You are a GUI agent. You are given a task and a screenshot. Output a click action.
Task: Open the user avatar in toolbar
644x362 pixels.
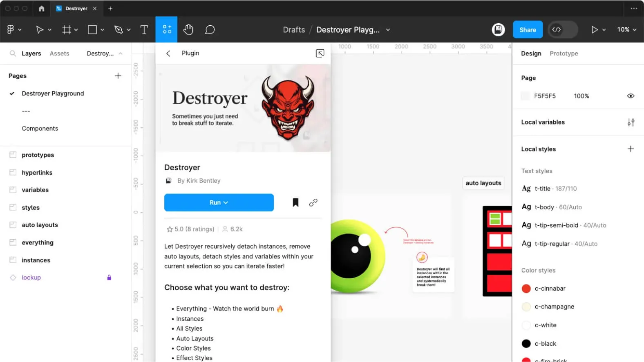click(x=498, y=29)
